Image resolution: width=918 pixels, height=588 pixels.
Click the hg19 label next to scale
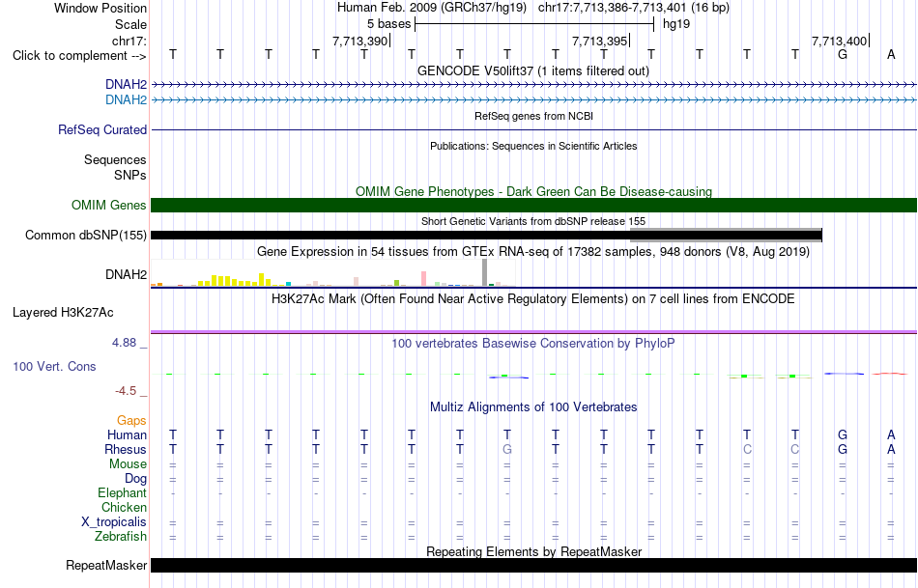(x=676, y=24)
